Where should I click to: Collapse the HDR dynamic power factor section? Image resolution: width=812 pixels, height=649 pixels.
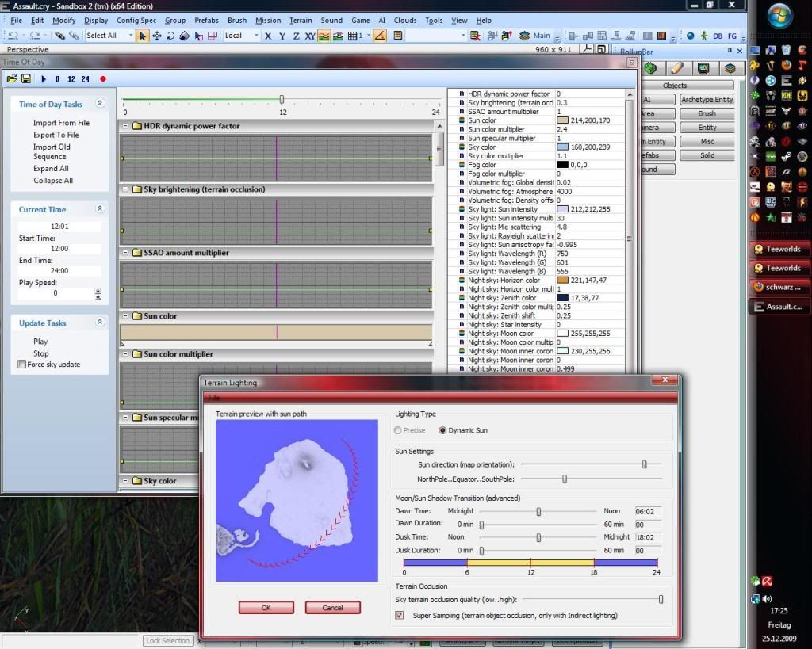pos(125,126)
